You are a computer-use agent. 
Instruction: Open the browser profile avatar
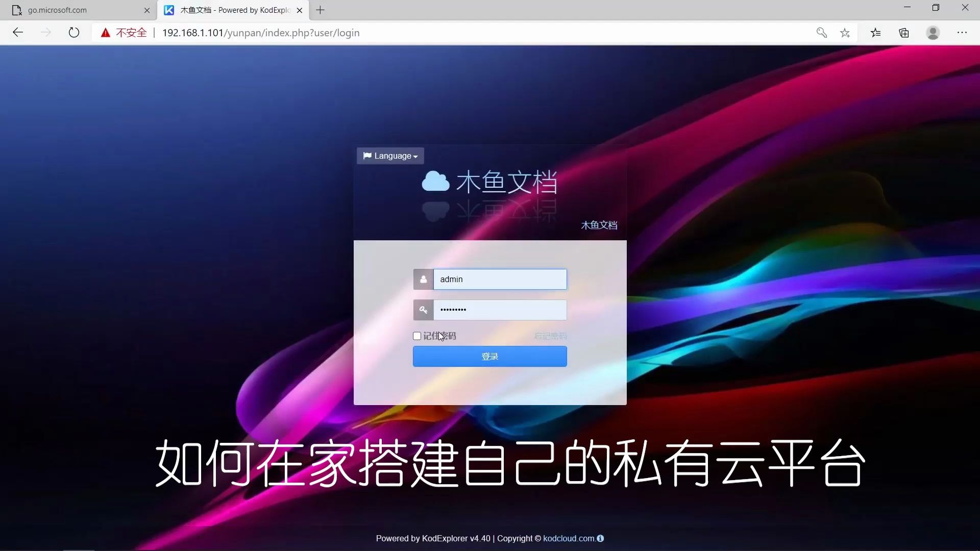point(933,33)
